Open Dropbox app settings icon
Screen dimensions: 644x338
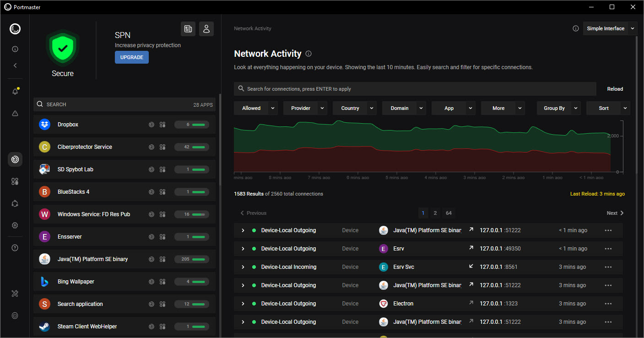click(162, 125)
